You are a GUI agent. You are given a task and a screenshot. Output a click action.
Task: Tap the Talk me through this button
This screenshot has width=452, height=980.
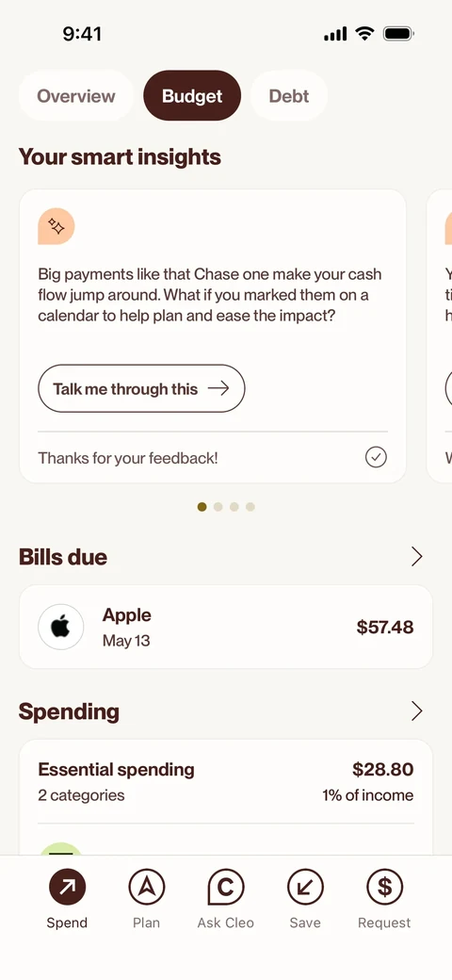141,389
